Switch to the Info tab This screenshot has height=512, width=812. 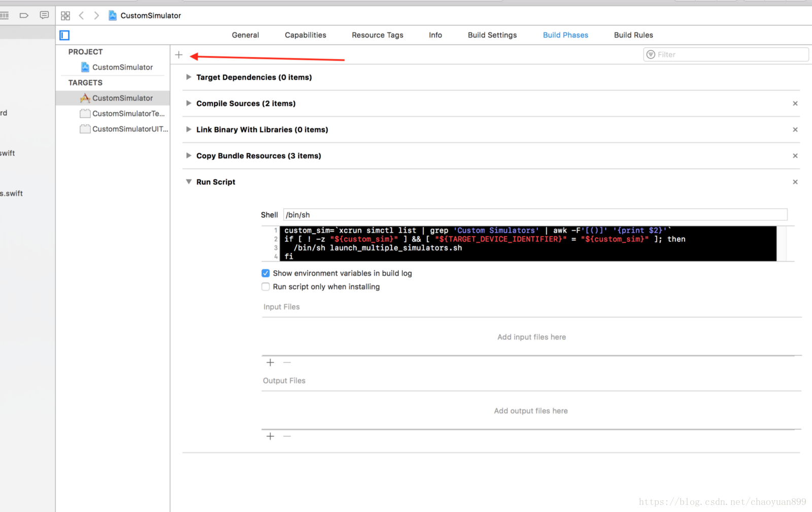coord(435,35)
